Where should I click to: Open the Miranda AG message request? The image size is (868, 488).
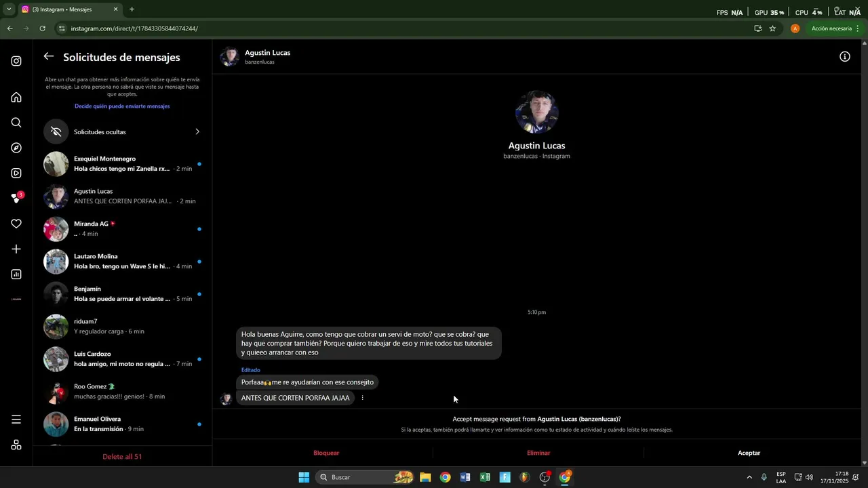123,229
